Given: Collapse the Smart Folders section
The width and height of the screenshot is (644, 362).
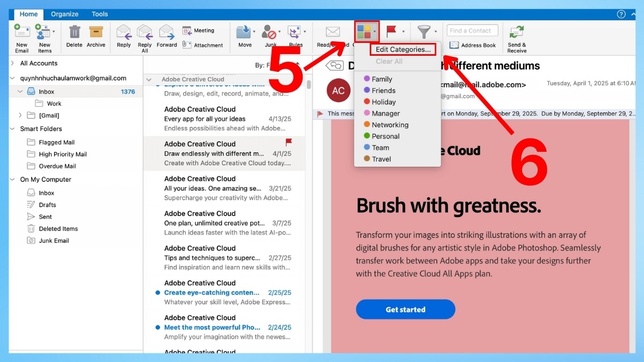Looking at the screenshot, I should [13, 129].
